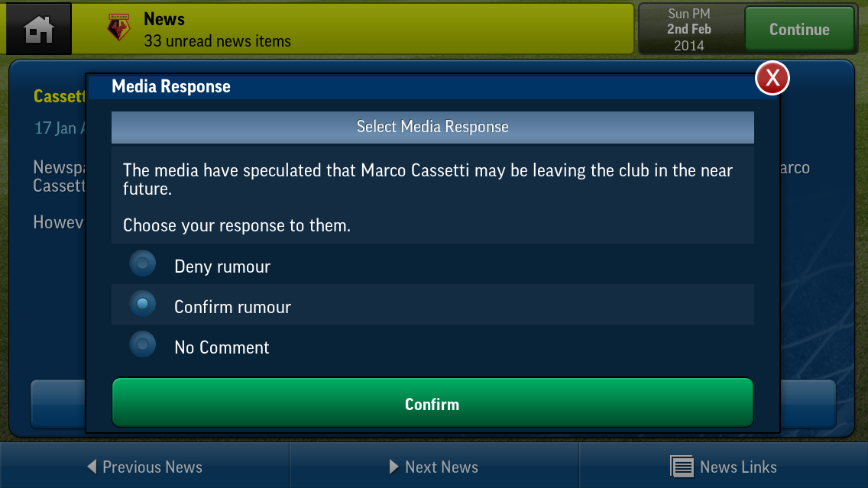This screenshot has width=868, height=488.
Task: Jump to the Next News item
Action: coord(434,467)
